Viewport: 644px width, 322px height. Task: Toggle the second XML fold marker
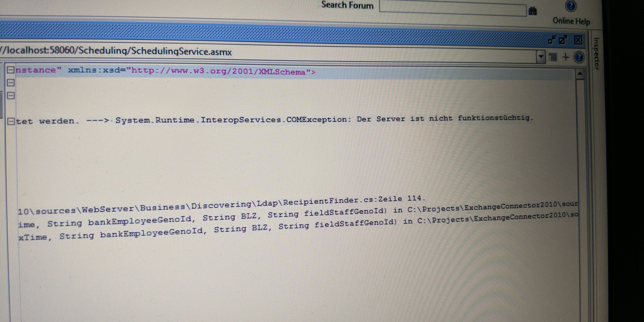pos(10,82)
